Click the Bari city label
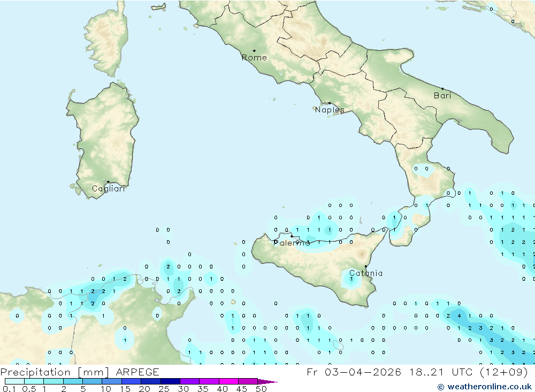 (442, 96)
